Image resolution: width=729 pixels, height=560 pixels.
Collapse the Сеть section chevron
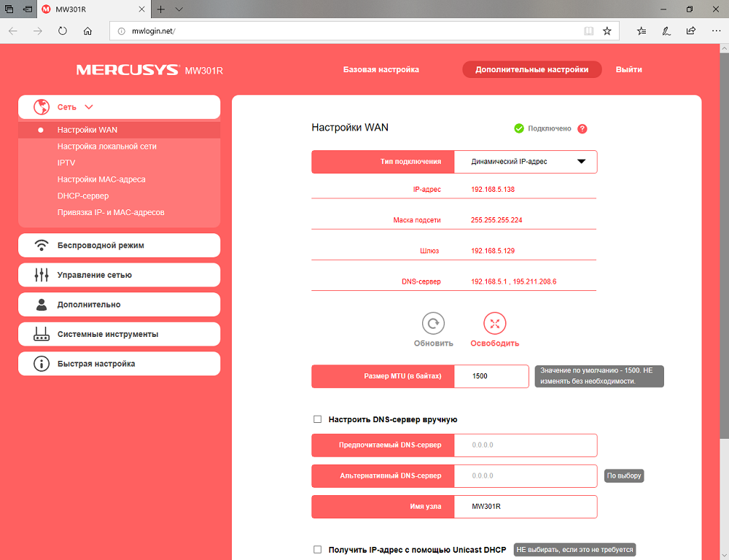(89, 107)
